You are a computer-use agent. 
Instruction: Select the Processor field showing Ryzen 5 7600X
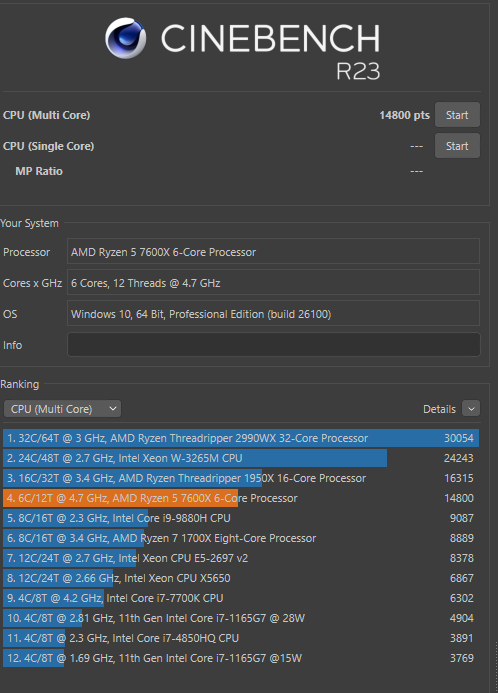(x=273, y=252)
